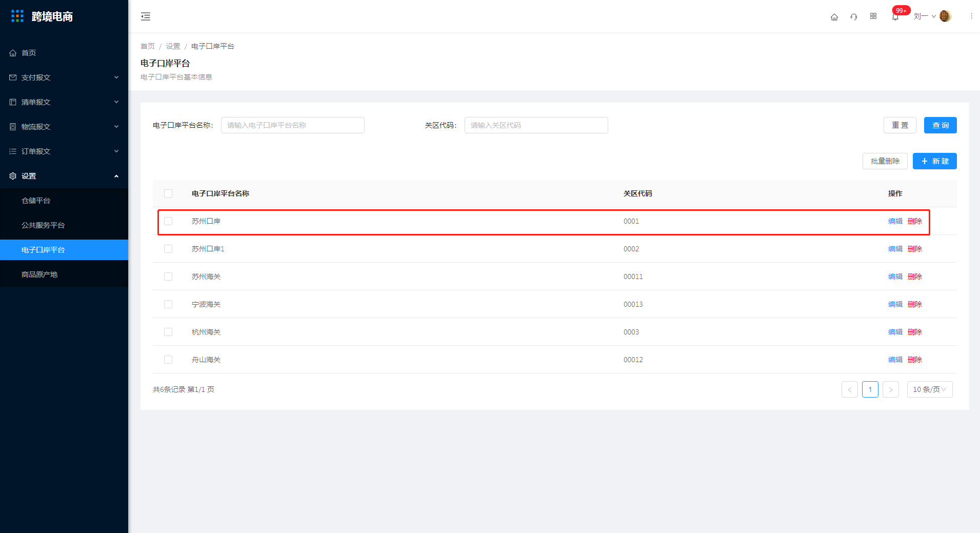Click the 首页 house icon in the sidebar
980x533 pixels.
click(13, 53)
